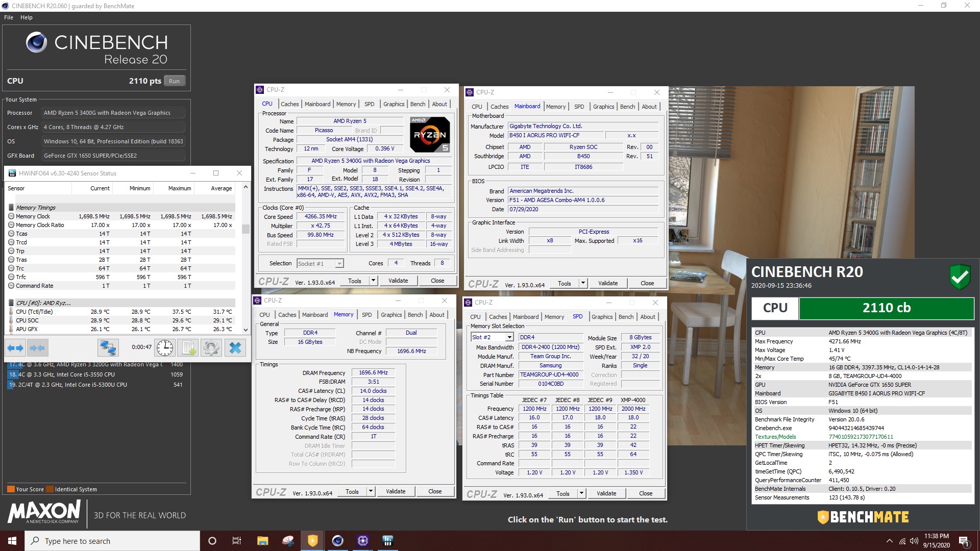Click the Run button next to CPU score
980x551 pixels.
tap(175, 81)
